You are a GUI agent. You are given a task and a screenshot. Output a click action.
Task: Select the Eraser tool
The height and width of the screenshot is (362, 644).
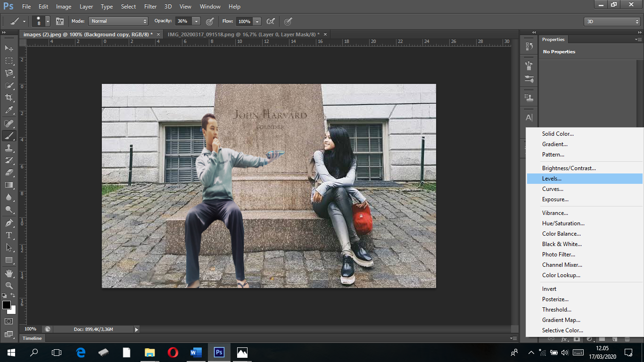[x=9, y=173]
